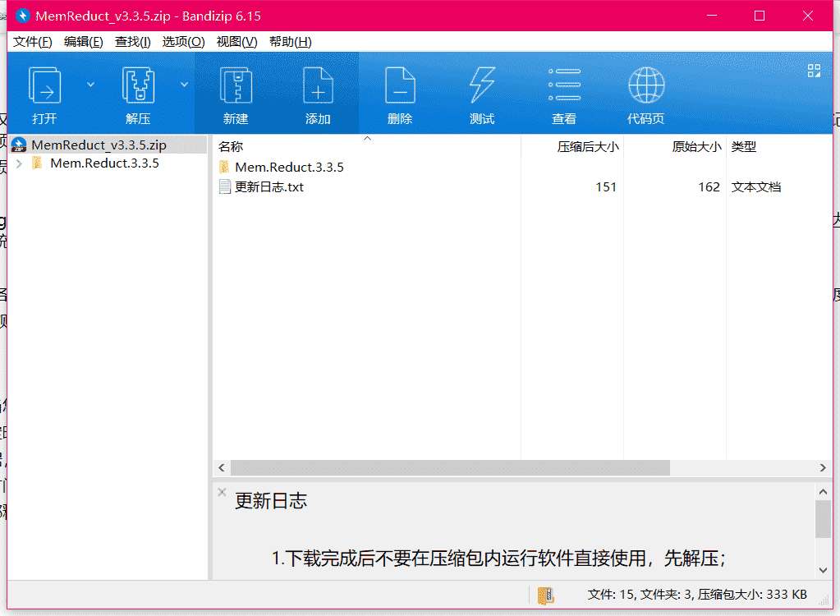The image size is (840, 616).
Task: Click the horizontal scrollbar thumb of file list
Action: click(450, 467)
